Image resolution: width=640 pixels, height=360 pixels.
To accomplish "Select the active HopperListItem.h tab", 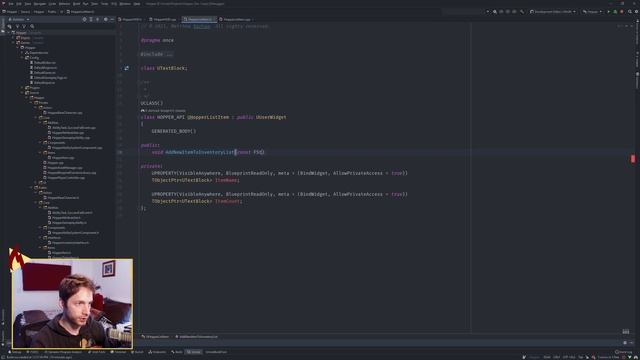I will [198, 19].
